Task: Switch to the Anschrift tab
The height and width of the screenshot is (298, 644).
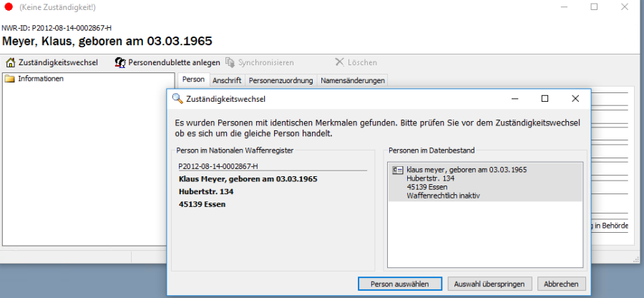Action: coord(228,80)
